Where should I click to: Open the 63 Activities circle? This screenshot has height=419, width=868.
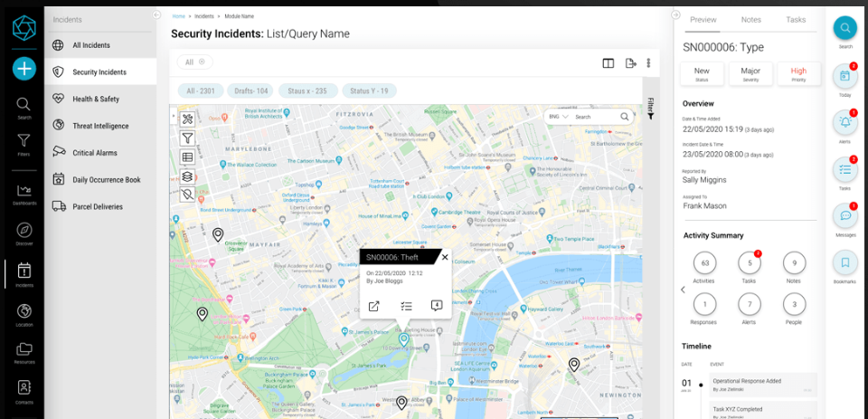(x=704, y=263)
